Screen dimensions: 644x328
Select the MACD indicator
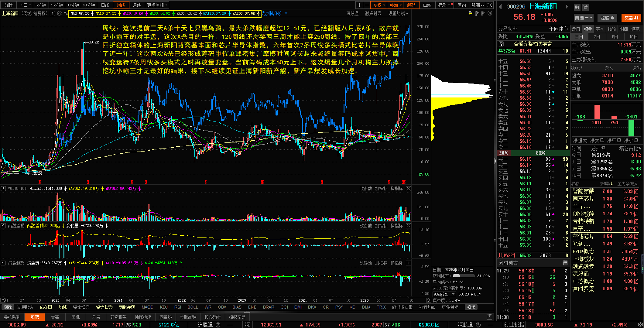pos(147,307)
